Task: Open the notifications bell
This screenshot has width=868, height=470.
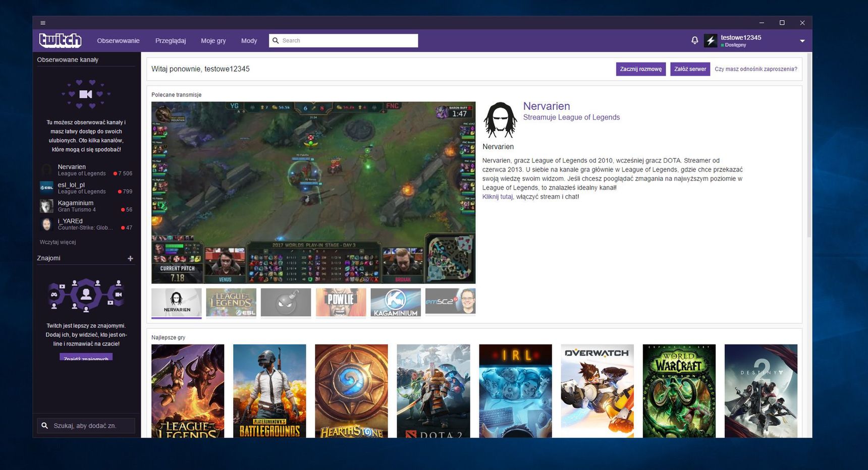Action: (x=695, y=40)
